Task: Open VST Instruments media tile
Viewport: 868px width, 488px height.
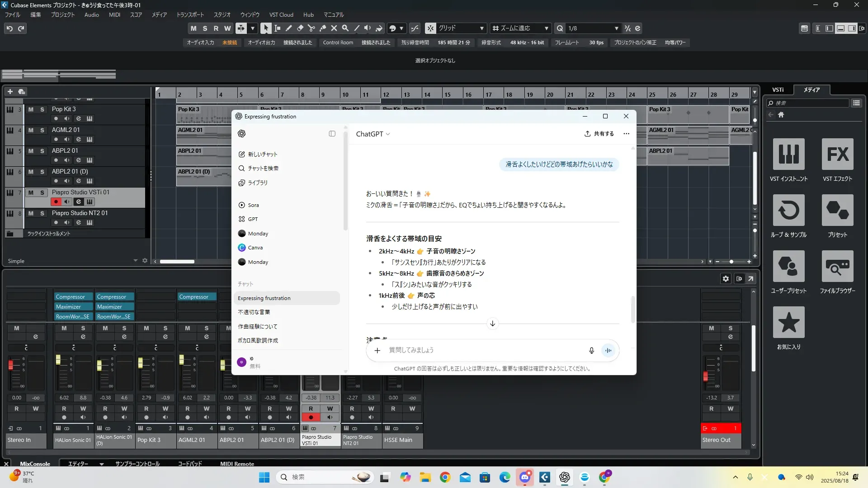Action: point(788,155)
